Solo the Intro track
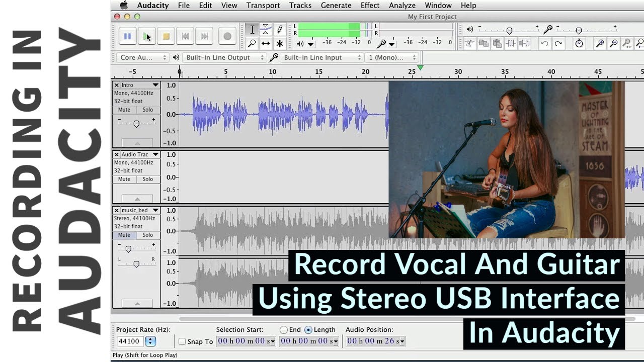This screenshot has height=362, width=644. click(147, 110)
